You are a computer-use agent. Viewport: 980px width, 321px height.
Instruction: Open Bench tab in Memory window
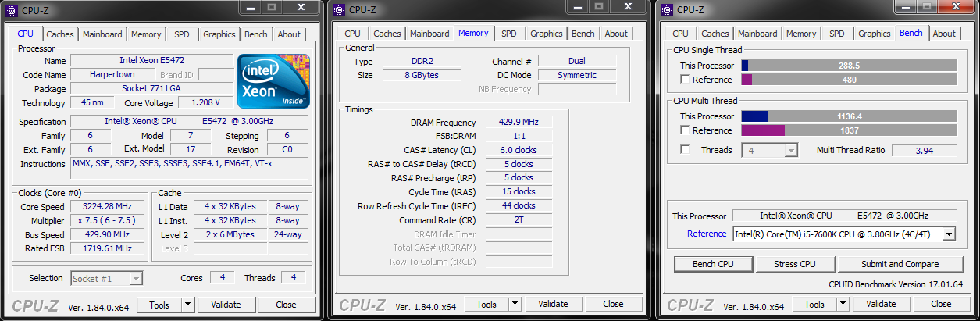[583, 34]
